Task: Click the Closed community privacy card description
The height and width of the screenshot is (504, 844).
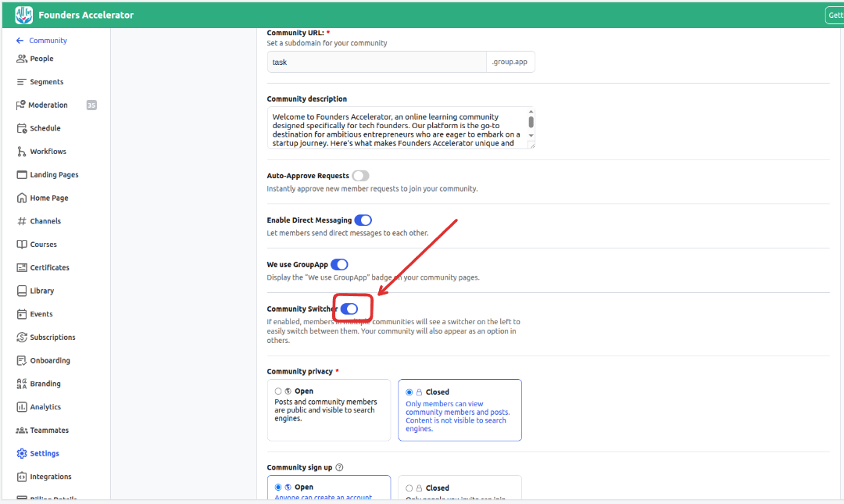Action: click(x=457, y=416)
